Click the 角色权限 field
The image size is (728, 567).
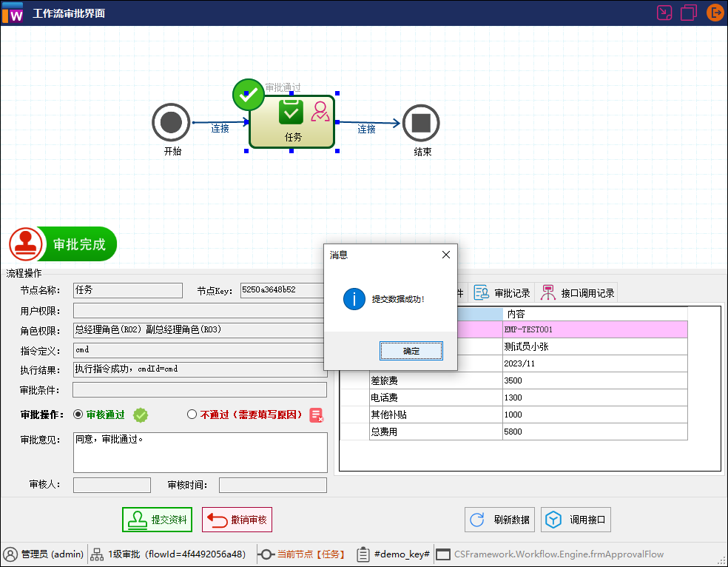tap(198, 331)
